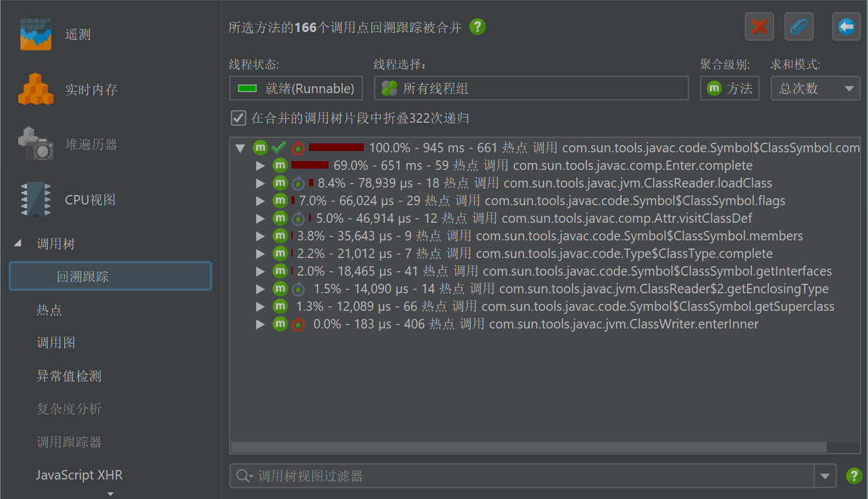Expand the ClassSymbol.flags node
The height and width of the screenshot is (499, 868).
click(260, 201)
